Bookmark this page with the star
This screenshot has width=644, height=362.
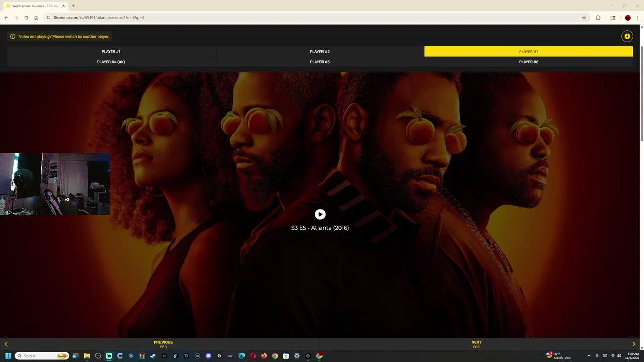click(x=584, y=18)
